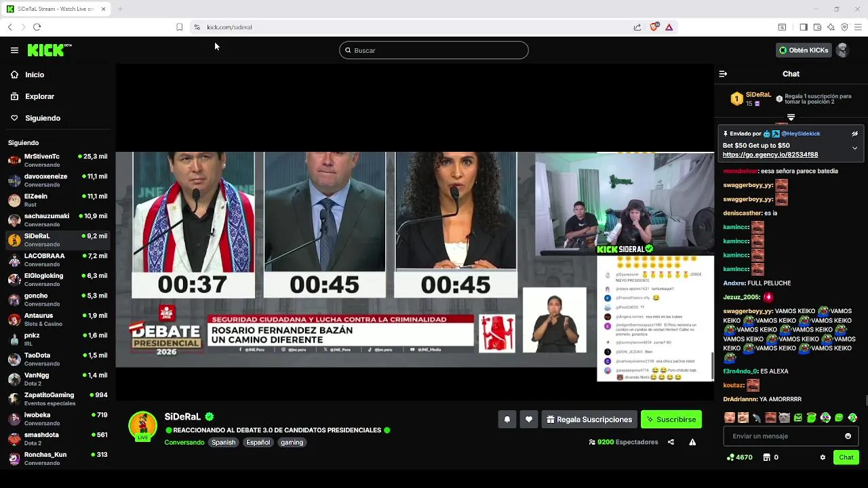This screenshot has width=868, height=488.
Task: Open Brave Rewards triangle icon
Action: [x=669, y=27]
